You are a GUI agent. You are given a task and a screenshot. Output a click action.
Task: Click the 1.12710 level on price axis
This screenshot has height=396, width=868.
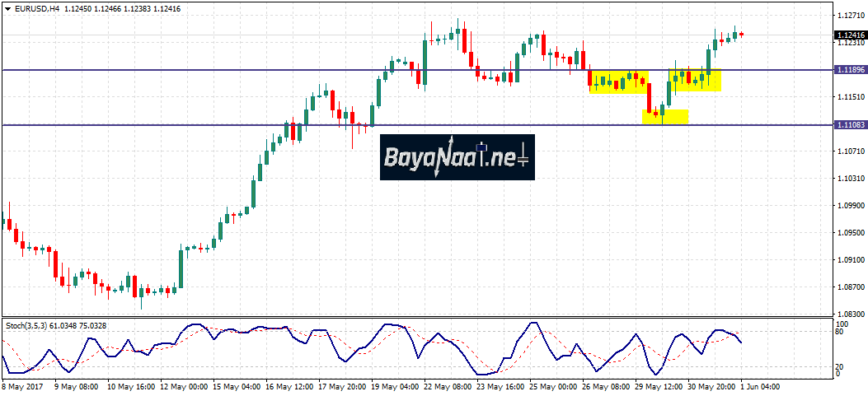pos(850,16)
